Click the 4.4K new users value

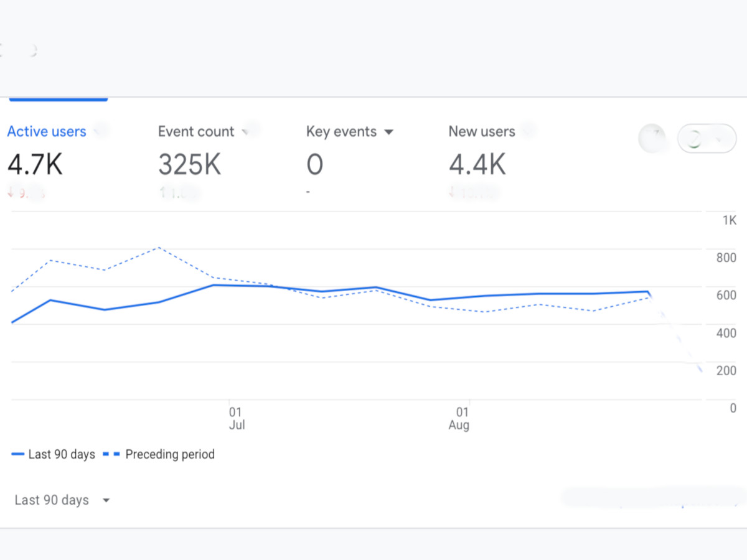477,165
